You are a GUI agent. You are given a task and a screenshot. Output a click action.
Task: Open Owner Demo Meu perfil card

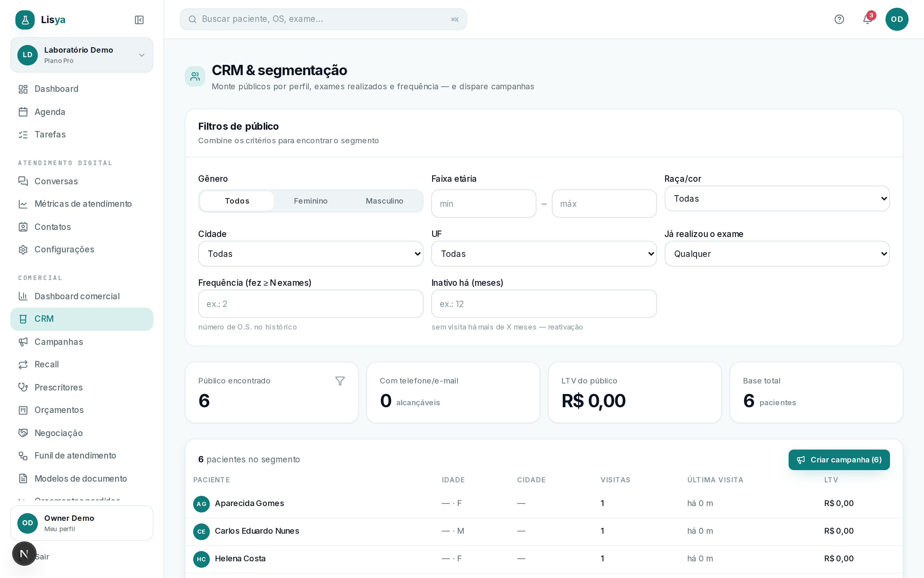82,523
